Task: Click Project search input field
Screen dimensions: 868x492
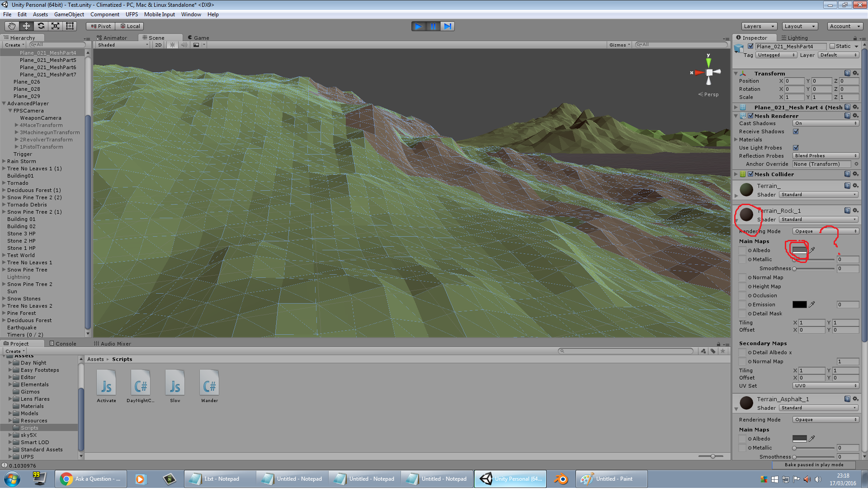Action: click(x=625, y=351)
